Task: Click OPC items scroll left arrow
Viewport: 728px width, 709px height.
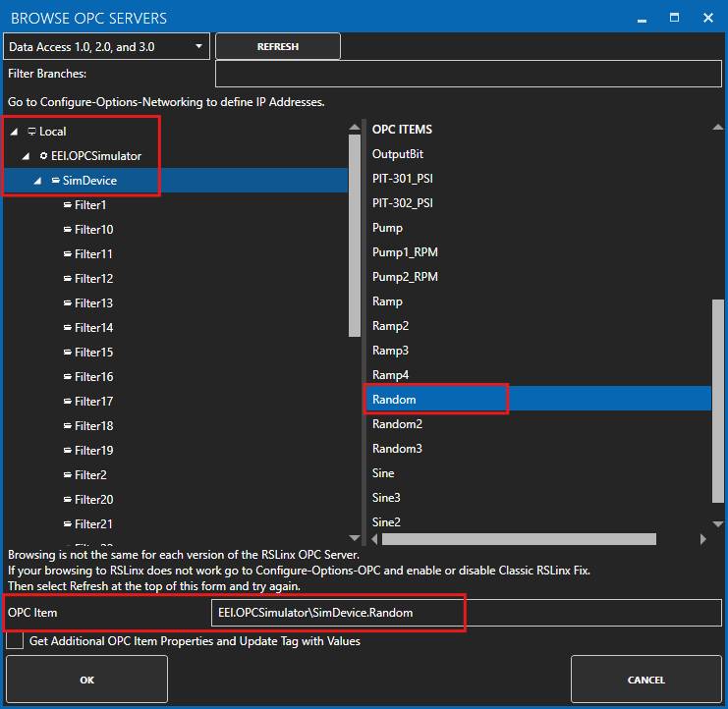Action: [374, 539]
